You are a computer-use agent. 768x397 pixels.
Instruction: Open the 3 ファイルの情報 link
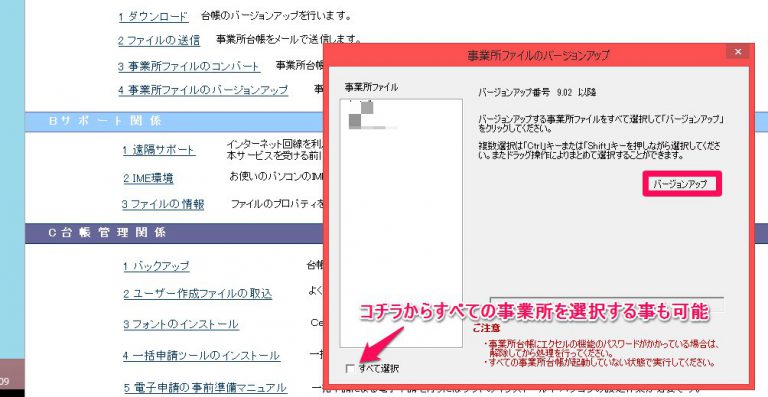coord(163,204)
